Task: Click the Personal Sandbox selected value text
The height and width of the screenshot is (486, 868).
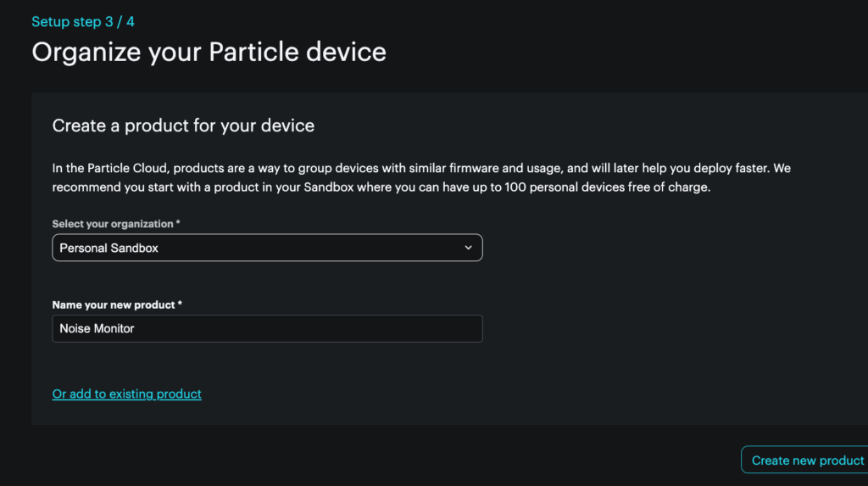Action: point(109,248)
